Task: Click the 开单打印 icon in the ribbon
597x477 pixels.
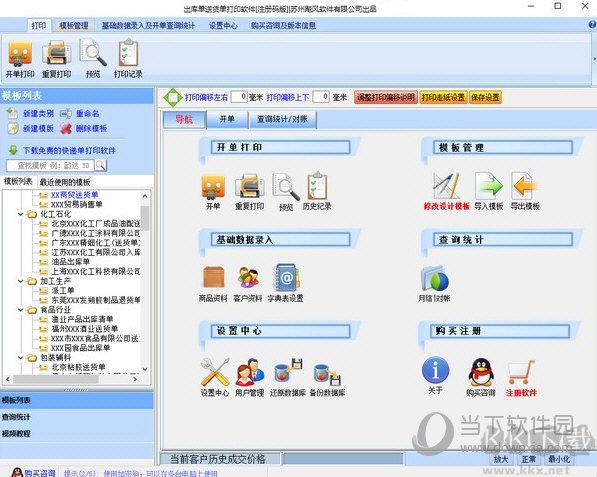Action: (20, 53)
